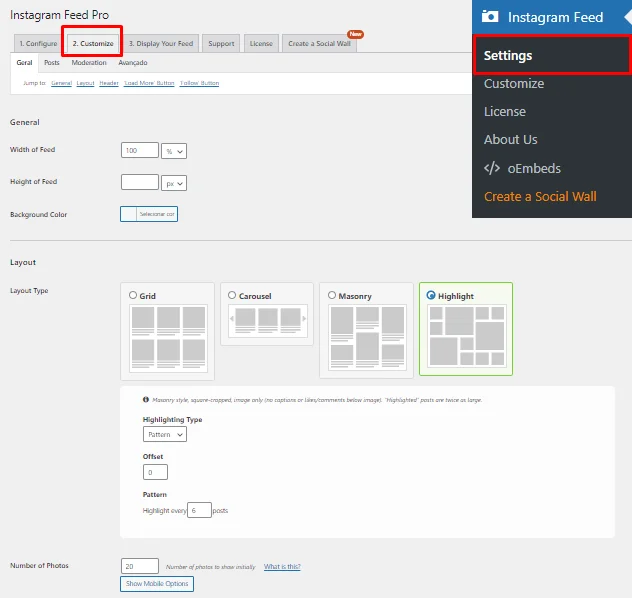Switch to the 1. Configure tab
The height and width of the screenshot is (598, 632).
pos(38,44)
